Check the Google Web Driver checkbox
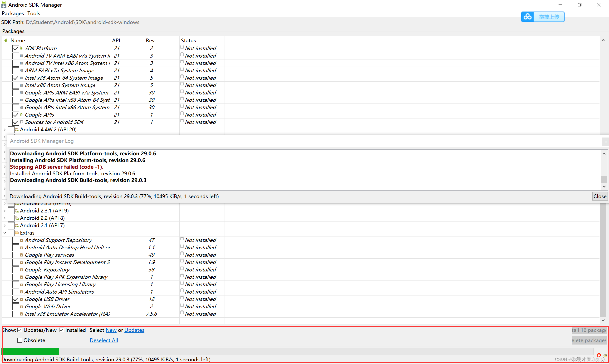 tap(16, 307)
